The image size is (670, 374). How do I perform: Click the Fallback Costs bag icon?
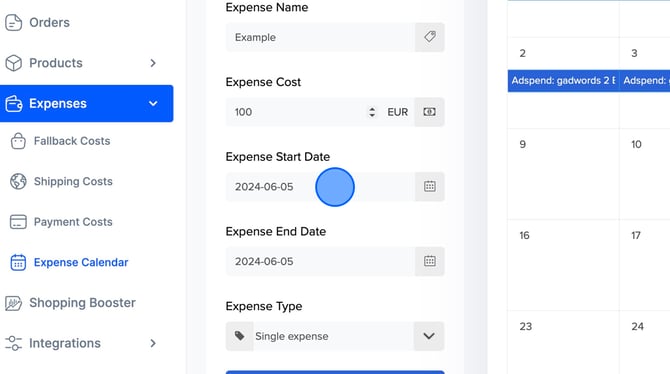[x=18, y=141]
